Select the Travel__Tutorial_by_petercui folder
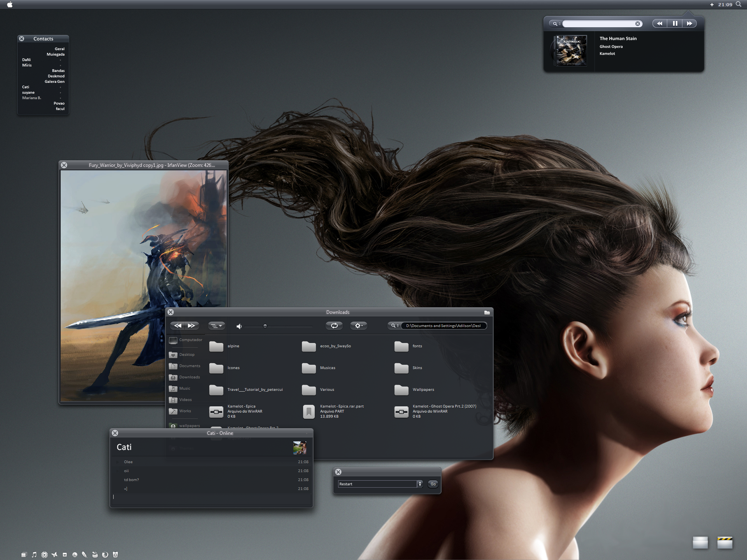 246,390
